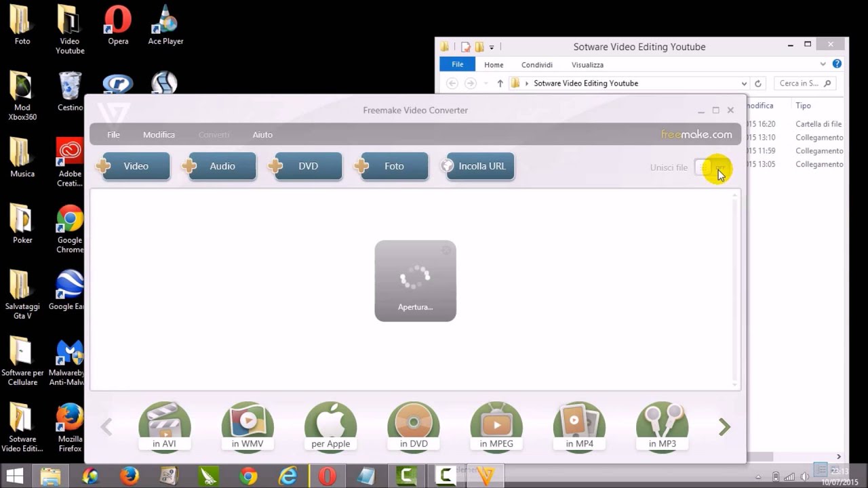Image resolution: width=868 pixels, height=488 pixels.
Task: Open the freemake.com link
Action: [x=696, y=134]
